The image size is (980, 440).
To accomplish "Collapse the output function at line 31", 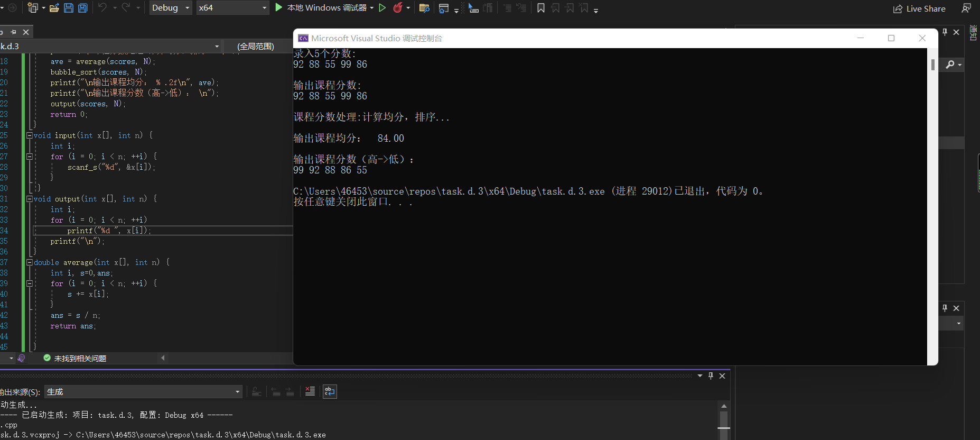I will tap(30, 199).
